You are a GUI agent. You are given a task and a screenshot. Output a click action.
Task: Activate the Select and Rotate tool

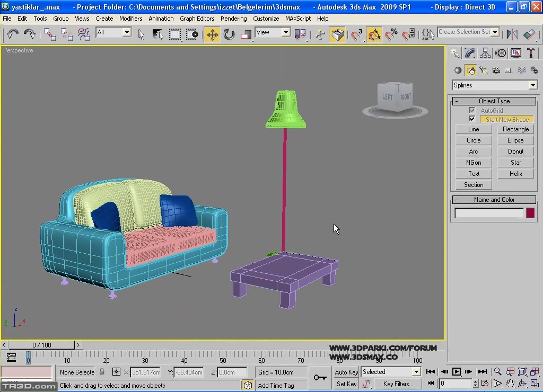pyautogui.click(x=229, y=35)
